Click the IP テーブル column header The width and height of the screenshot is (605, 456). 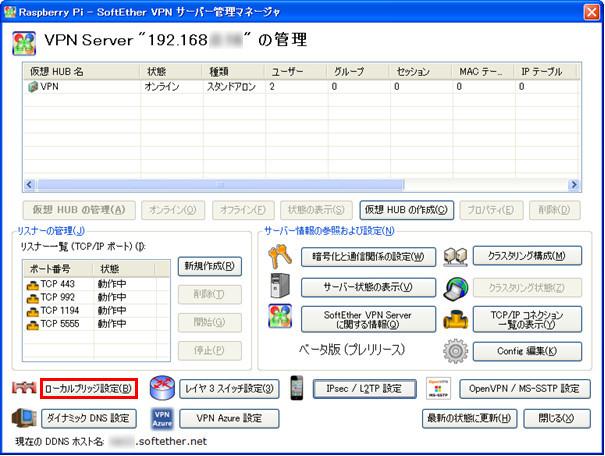click(546, 72)
